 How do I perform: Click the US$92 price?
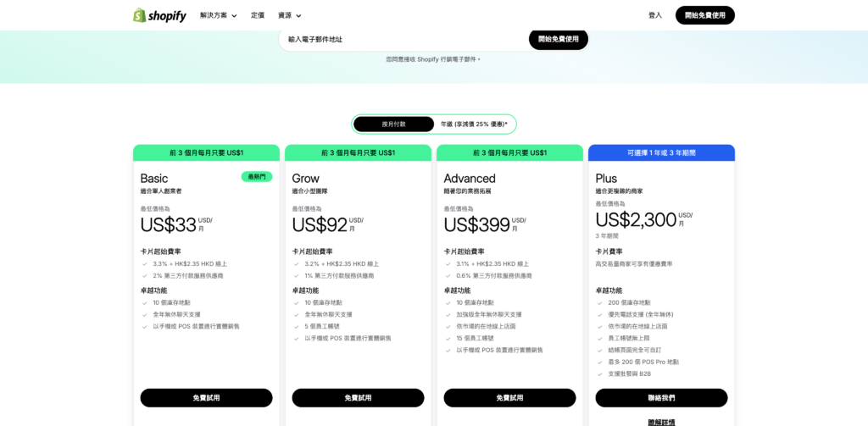pos(320,224)
